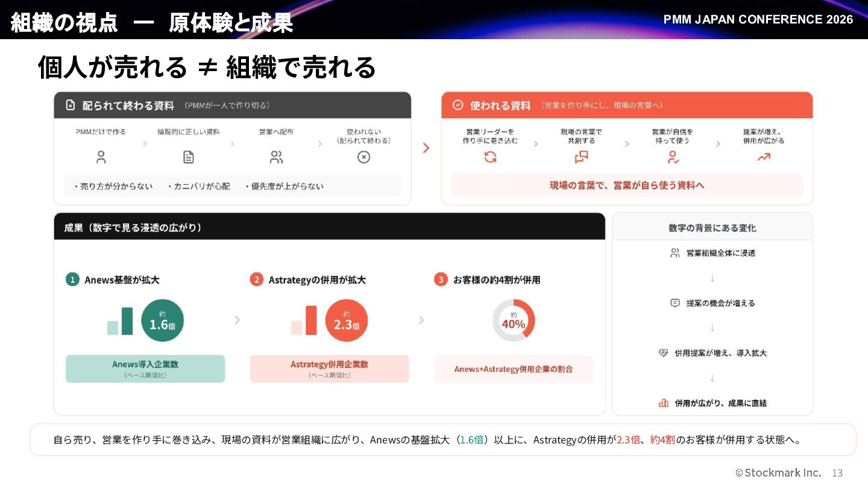Click the green number 1 badge
Image resolution: width=868 pixels, height=488 pixels.
[x=72, y=280]
